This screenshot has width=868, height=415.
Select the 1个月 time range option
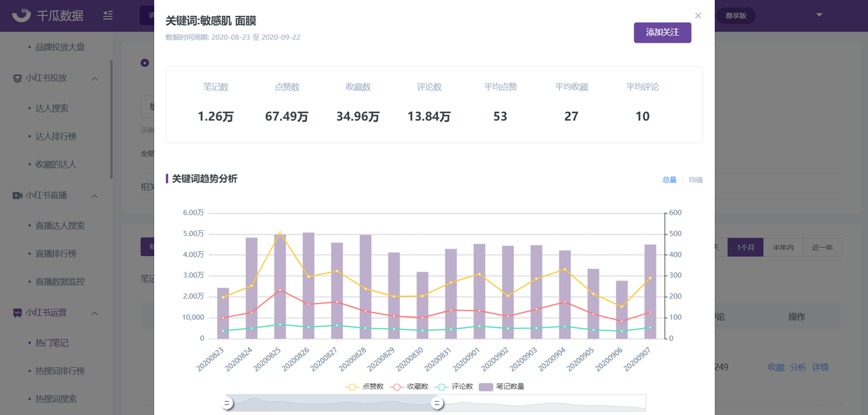[x=745, y=247]
